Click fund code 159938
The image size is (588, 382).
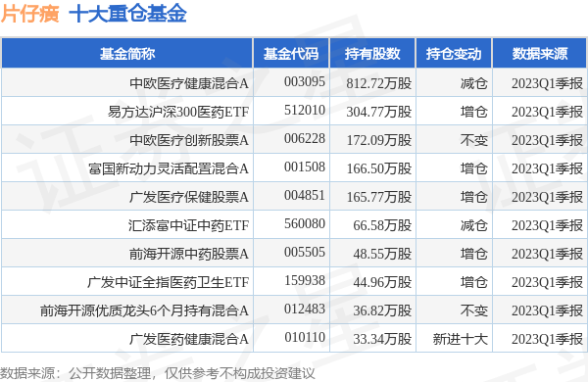pos(305,280)
